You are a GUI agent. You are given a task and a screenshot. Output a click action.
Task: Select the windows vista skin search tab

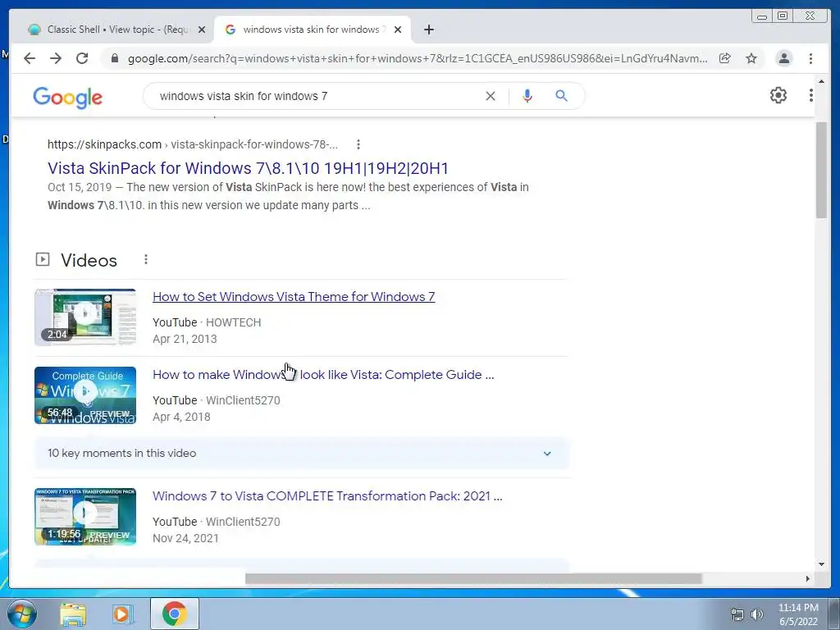point(314,30)
